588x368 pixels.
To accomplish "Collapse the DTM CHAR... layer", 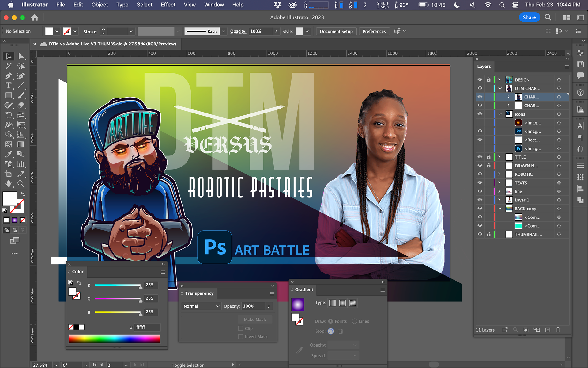I will coord(500,88).
